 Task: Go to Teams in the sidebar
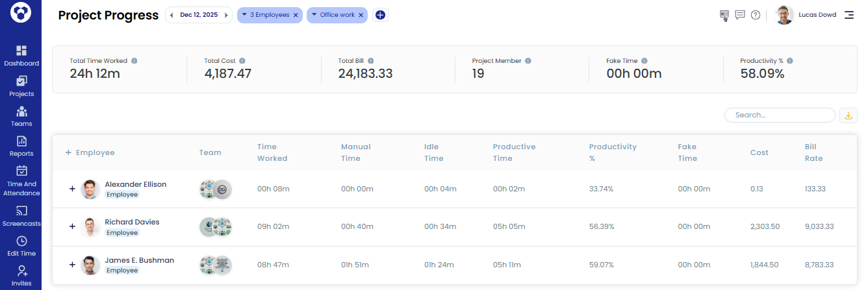pos(21,112)
